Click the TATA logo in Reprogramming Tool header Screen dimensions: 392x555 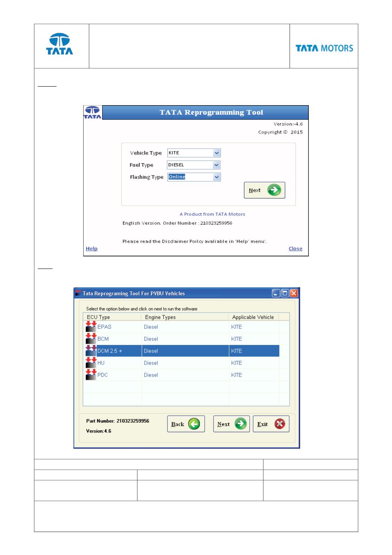[x=93, y=112]
